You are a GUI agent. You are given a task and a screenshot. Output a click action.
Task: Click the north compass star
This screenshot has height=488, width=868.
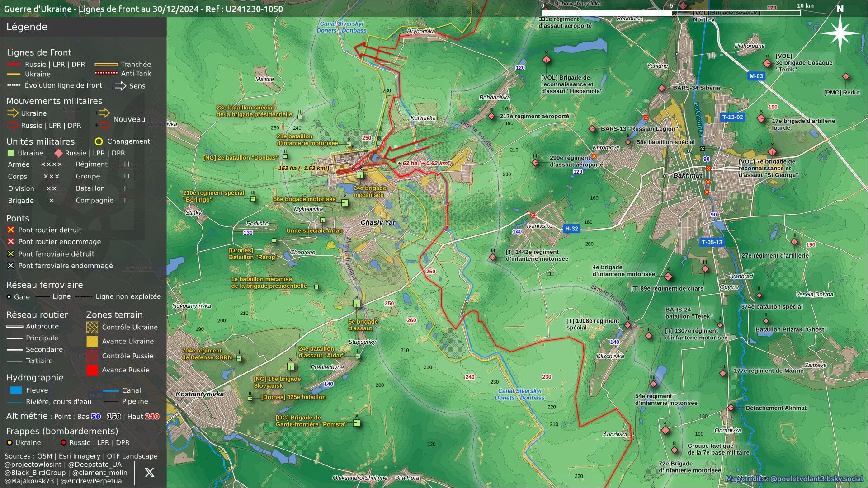[x=840, y=33]
